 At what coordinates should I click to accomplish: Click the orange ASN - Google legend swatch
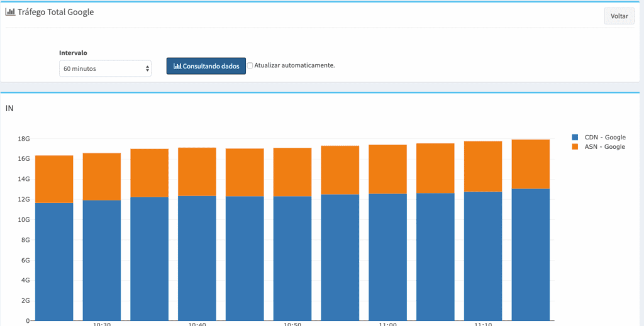click(575, 147)
